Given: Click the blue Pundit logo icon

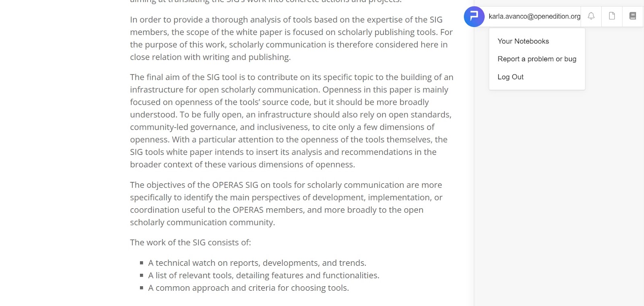Looking at the screenshot, I should (474, 17).
